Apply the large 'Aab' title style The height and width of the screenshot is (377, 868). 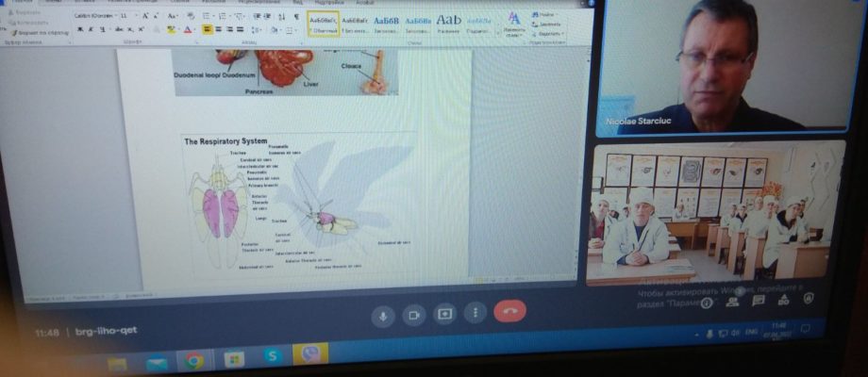click(x=448, y=24)
